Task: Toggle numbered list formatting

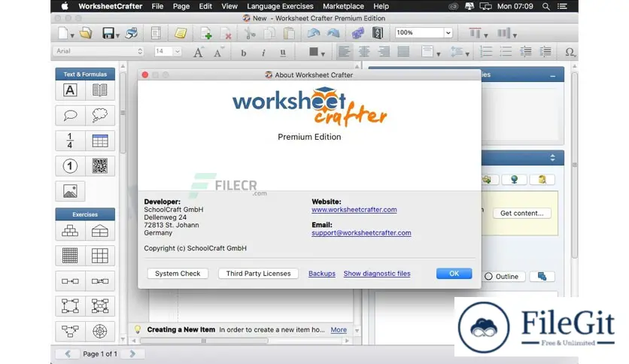Action: (x=486, y=52)
